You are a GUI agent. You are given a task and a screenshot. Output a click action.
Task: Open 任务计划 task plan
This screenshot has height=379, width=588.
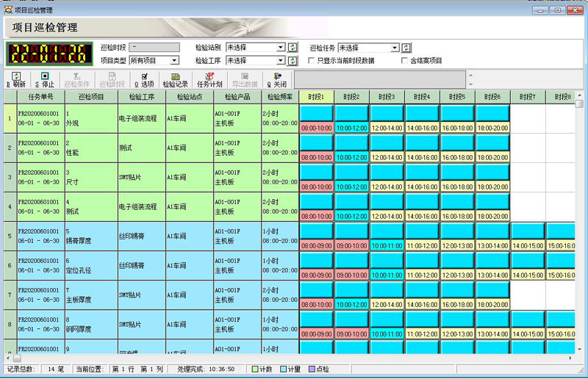(209, 79)
